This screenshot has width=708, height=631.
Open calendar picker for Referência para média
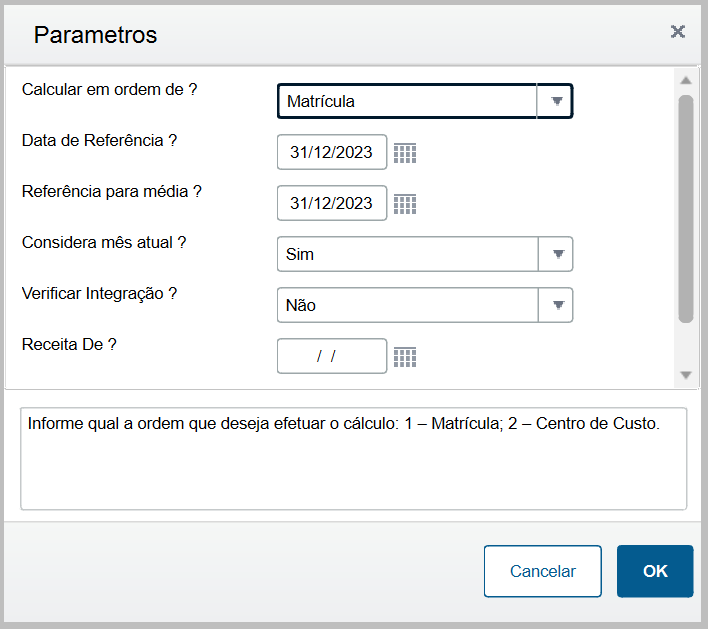click(x=405, y=204)
